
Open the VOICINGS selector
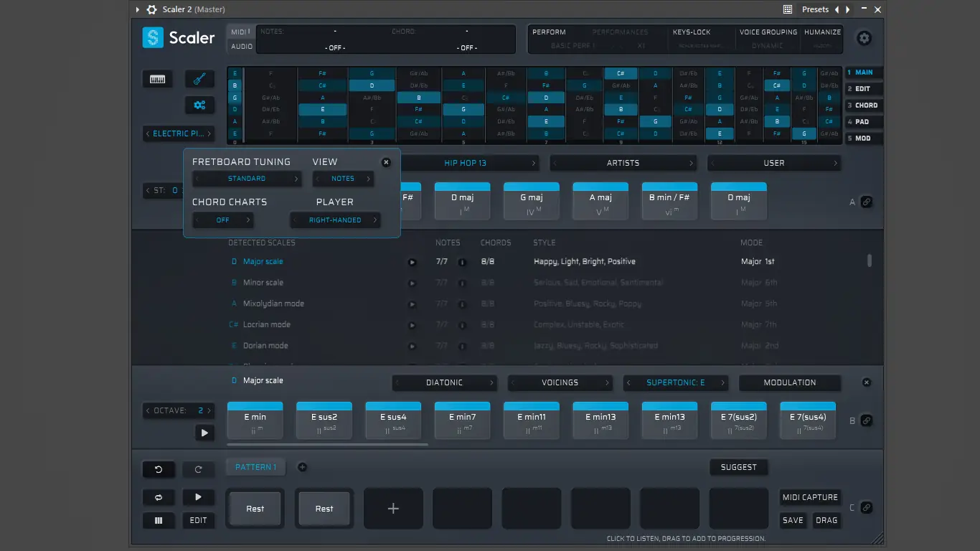(560, 382)
